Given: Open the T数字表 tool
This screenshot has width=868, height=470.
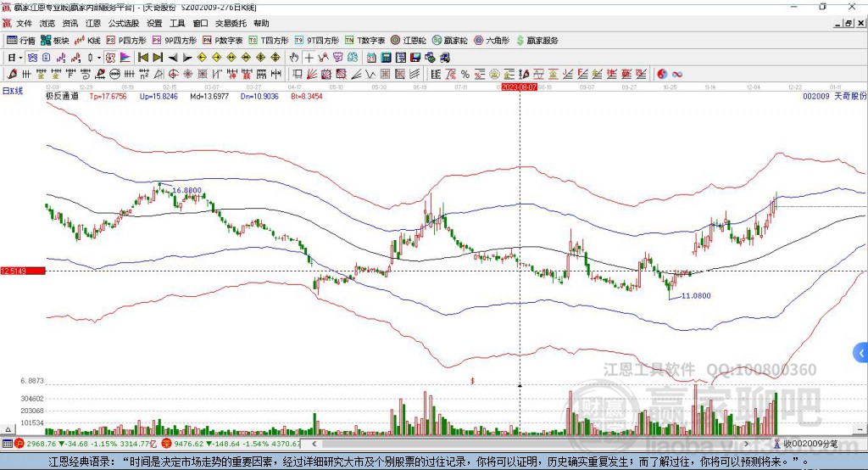Looking at the screenshot, I should click(364, 41).
